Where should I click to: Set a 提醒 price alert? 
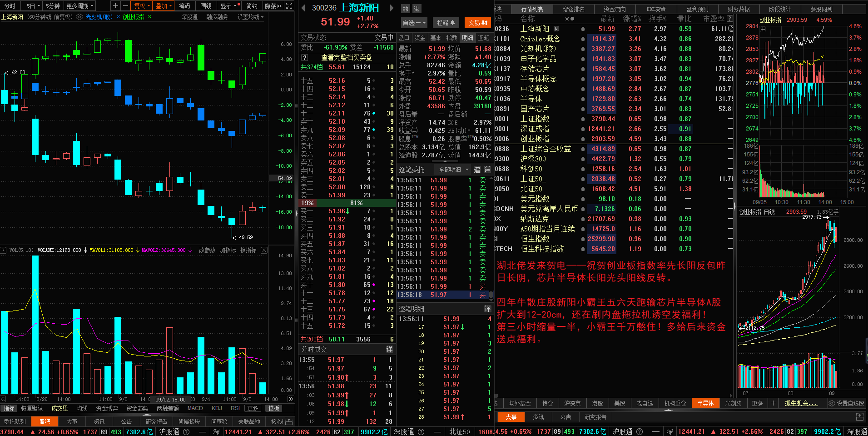tap(446, 23)
